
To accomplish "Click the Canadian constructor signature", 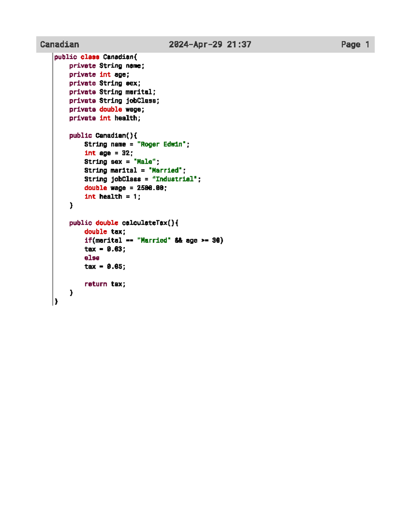I will (x=103, y=135).
